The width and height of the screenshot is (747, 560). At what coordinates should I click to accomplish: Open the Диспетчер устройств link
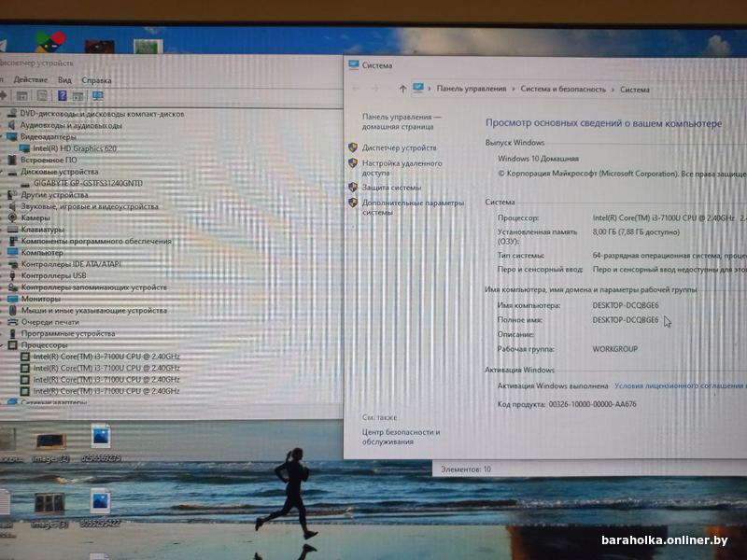(x=400, y=147)
